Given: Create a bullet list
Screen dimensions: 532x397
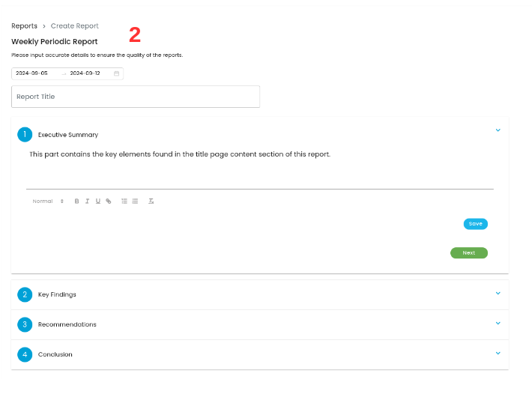Looking at the screenshot, I should pyautogui.click(x=135, y=201).
